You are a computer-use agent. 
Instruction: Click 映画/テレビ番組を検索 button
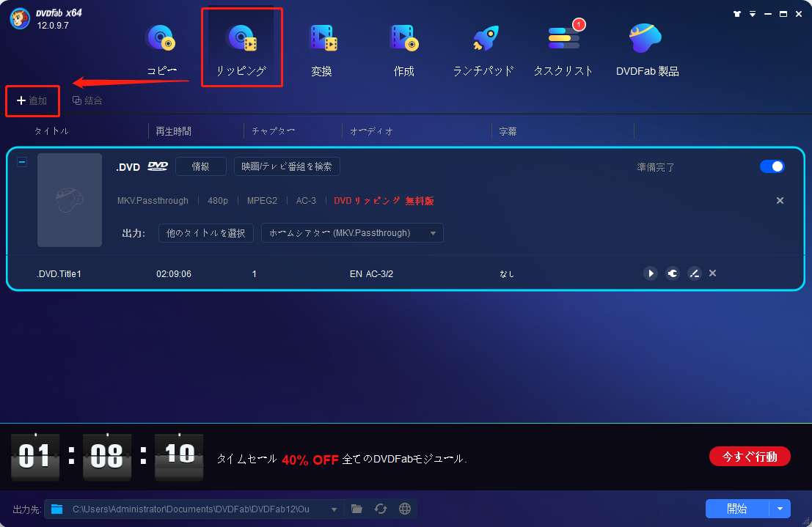[x=287, y=166]
